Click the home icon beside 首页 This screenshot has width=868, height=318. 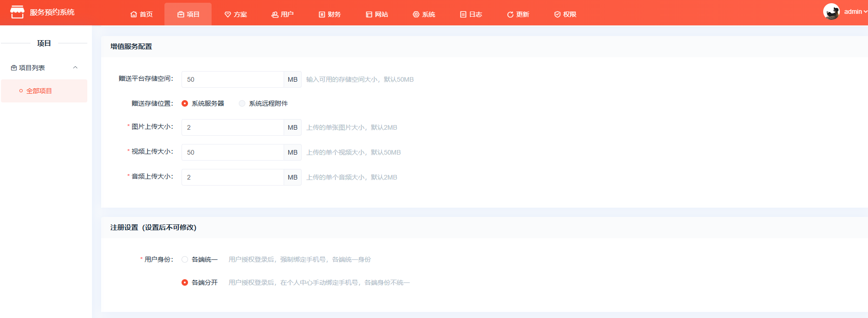pos(134,15)
